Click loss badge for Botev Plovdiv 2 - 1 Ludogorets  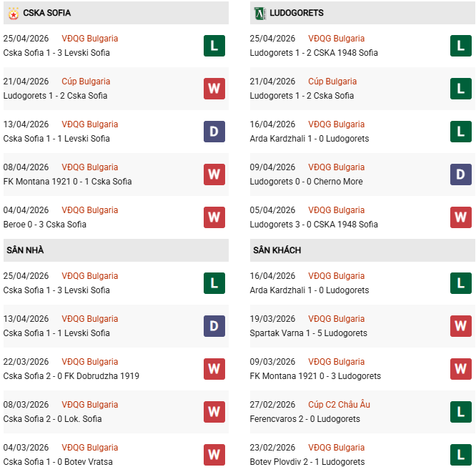[x=461, y=455]
